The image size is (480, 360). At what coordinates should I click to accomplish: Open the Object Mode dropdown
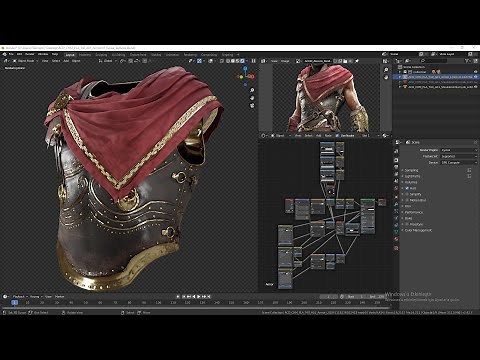click(x=25, y=61)
